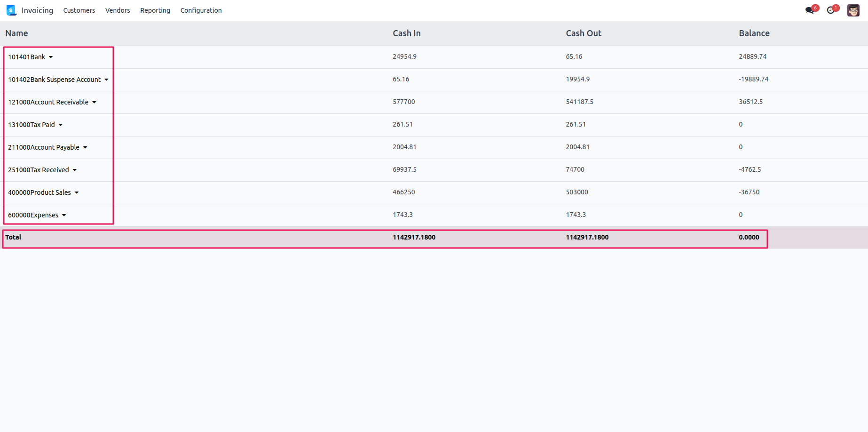Open the Configuration menu
The width and height of the screenshot is (868, 432).
click(201, 10)
